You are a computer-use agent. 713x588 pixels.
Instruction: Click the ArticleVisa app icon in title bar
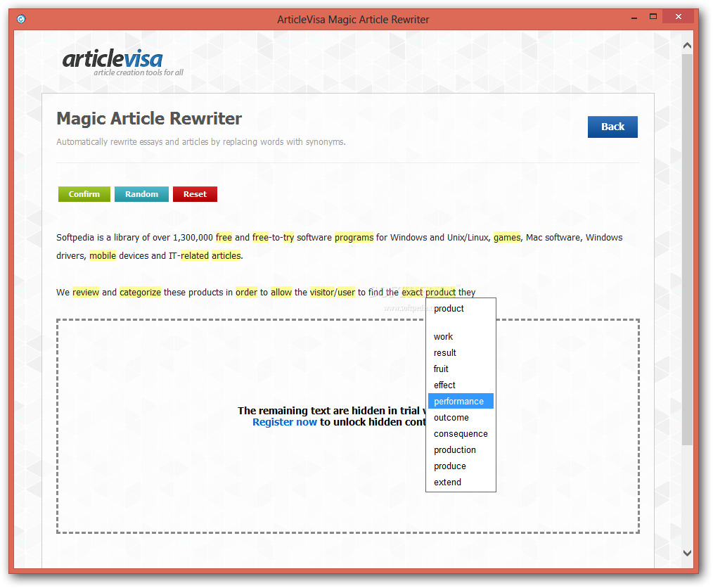21,19
